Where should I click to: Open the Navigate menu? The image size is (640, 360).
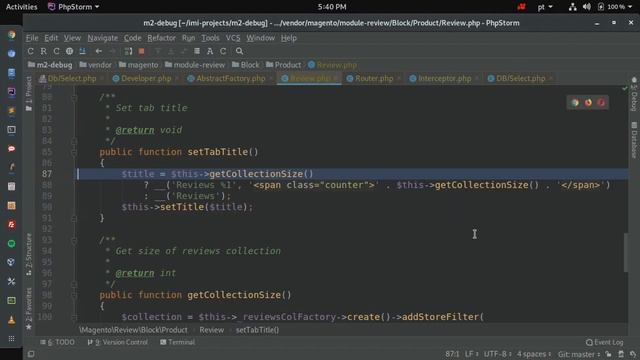point(102,38)
